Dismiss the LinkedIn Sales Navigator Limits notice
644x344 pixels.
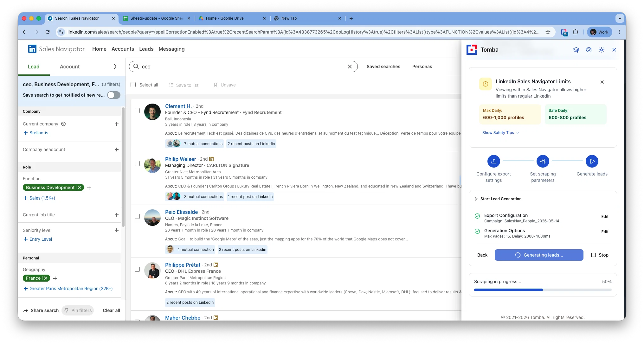point(602,82)
